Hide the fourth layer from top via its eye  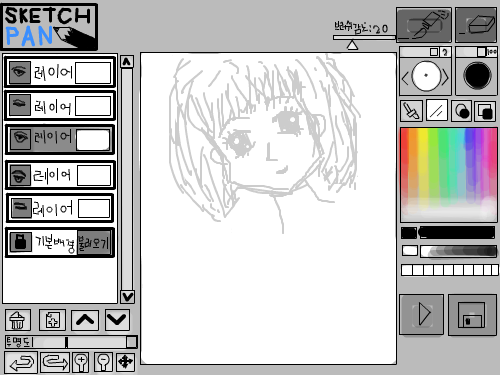click(20, 175)
